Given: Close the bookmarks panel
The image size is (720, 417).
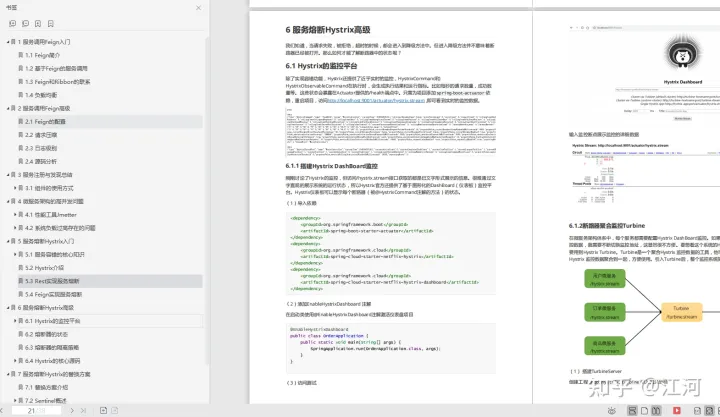Looking at the screenshot, I should point(198,8).
